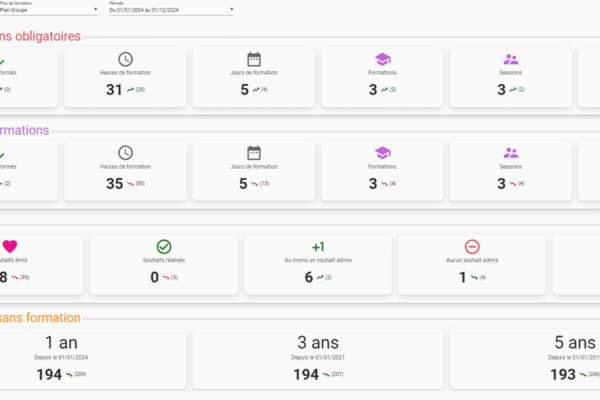Select Heures de formation value 31

[114, 90]
